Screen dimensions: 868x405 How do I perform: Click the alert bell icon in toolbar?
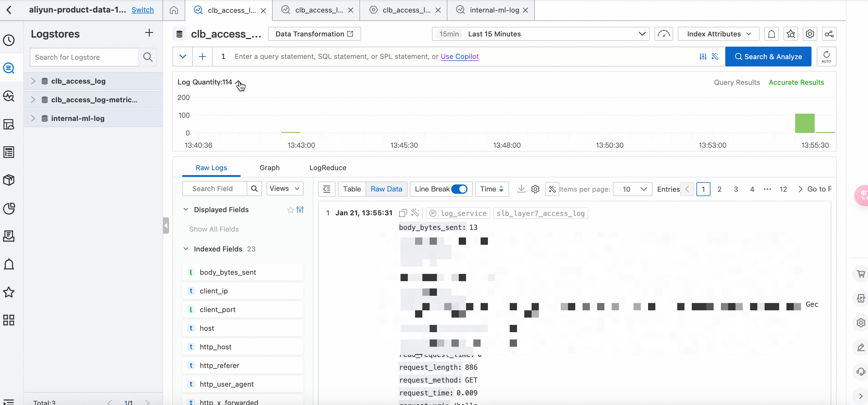point(771,34)
